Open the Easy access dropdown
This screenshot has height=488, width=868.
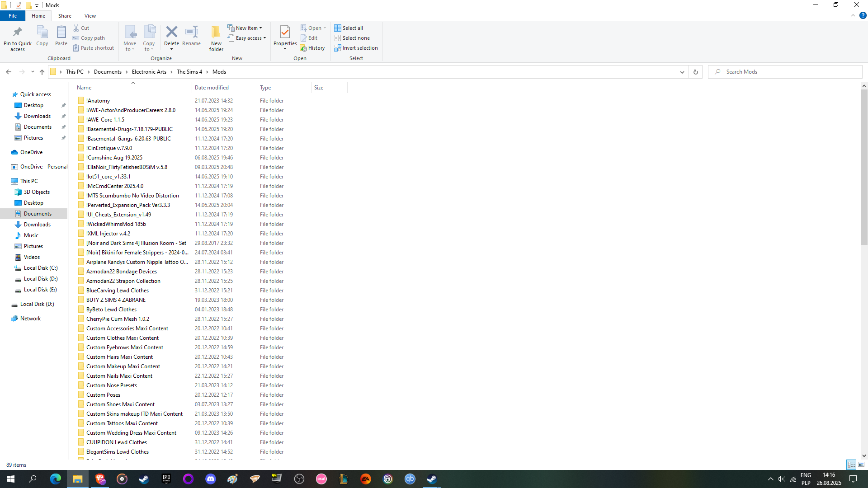pyautogui.click(x=247, y=38)
